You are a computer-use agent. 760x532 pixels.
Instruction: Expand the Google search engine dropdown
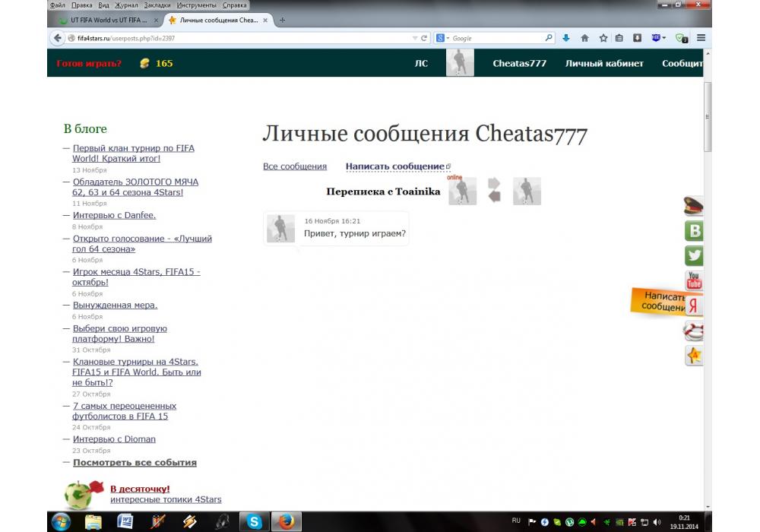point(443,38)
